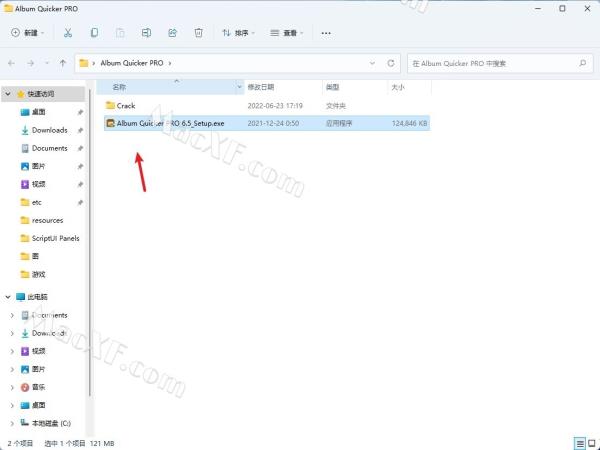Open Local Disk (C:) in sidebar
Image resolution: width=600 pixels, height=450 pixels.
[51, 423]
